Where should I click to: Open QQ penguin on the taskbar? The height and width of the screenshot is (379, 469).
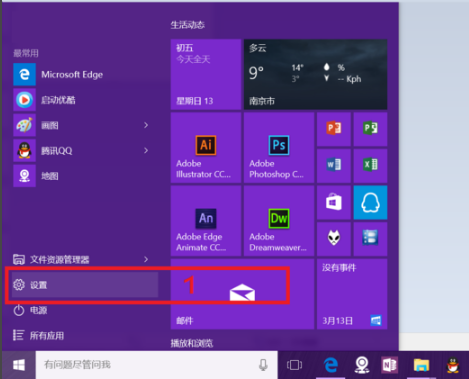tap(452, 365)
